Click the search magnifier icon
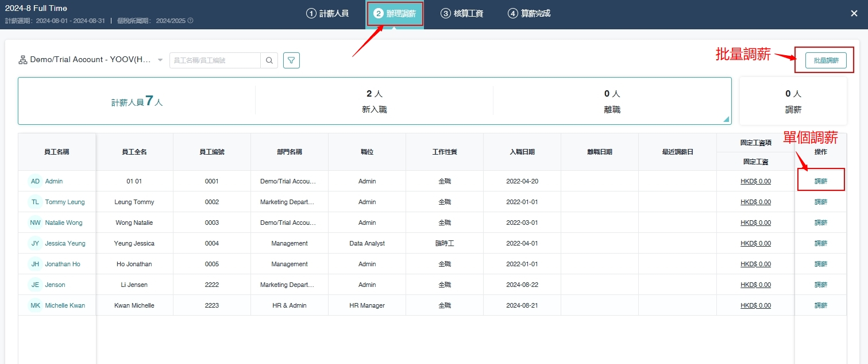This screenshot has width=868, height=364. click(x=269, y=60)
